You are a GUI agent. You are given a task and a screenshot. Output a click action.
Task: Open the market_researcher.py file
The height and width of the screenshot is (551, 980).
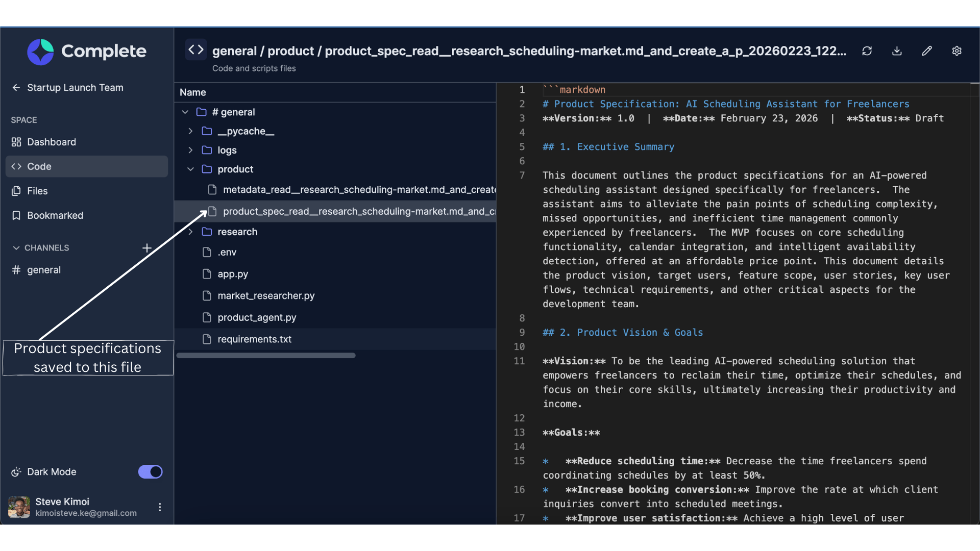point(265,296)
